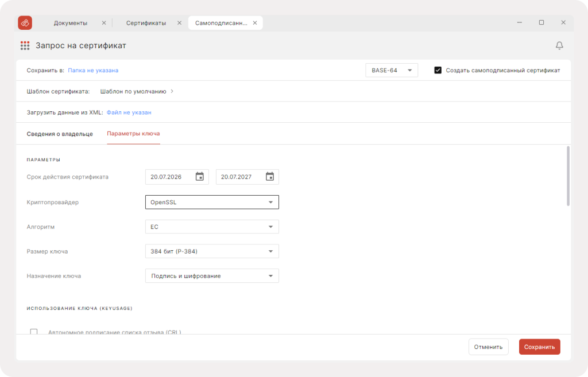Open the nine-dot grid menu icon

click(x=25, y=46)
